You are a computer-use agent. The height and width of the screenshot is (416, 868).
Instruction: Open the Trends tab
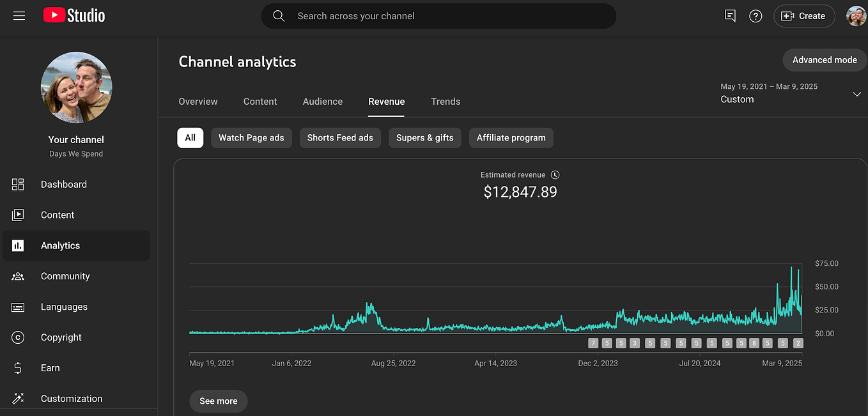446,101
